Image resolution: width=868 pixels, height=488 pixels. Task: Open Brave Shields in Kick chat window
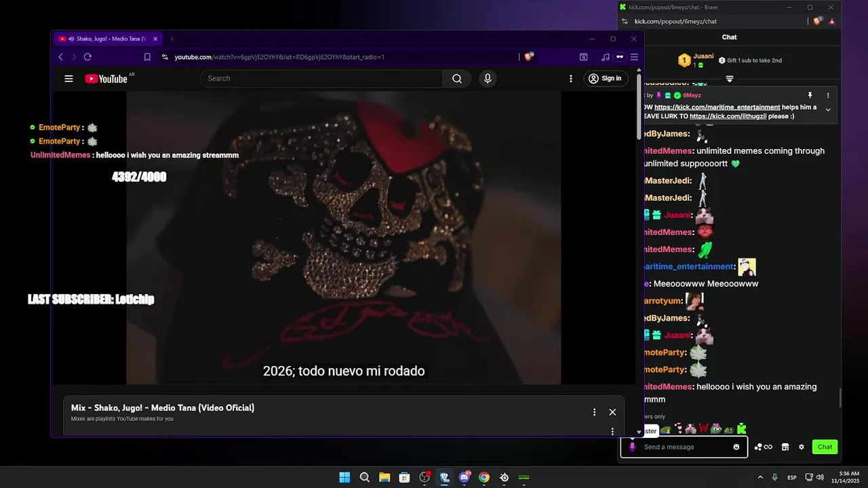coord(818,21)
